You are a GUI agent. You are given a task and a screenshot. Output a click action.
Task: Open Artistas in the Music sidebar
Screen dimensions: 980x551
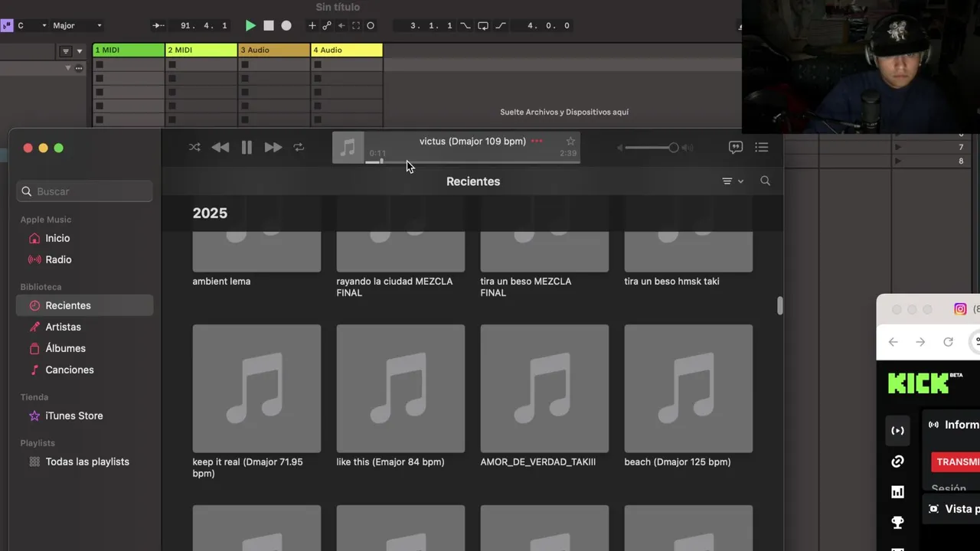pyautogui.click(x=85, y=327)
